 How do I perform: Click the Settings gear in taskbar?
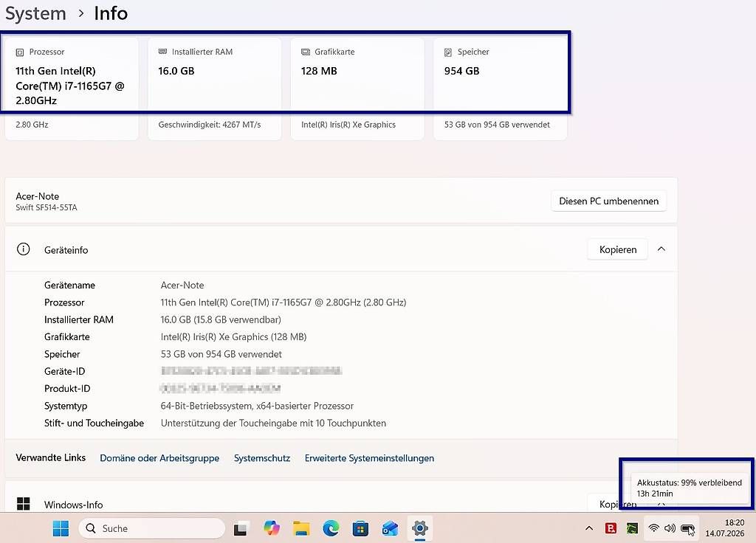click(420, 528)
